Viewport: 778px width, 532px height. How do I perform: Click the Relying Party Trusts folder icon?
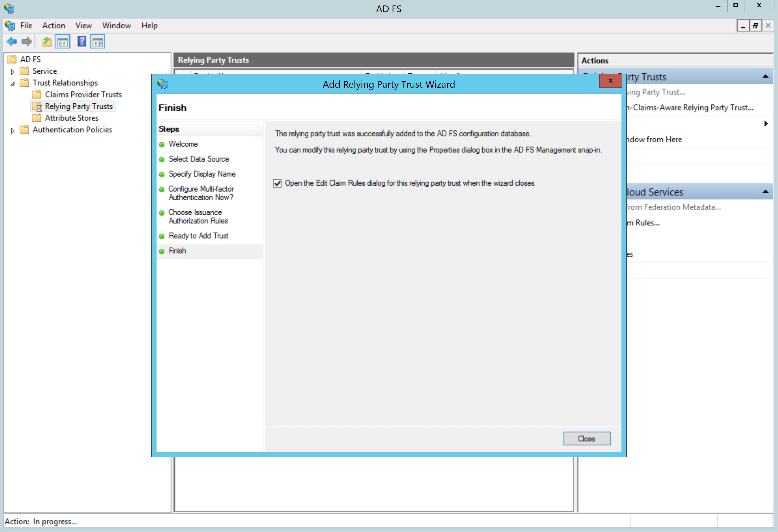click(37, 106)
